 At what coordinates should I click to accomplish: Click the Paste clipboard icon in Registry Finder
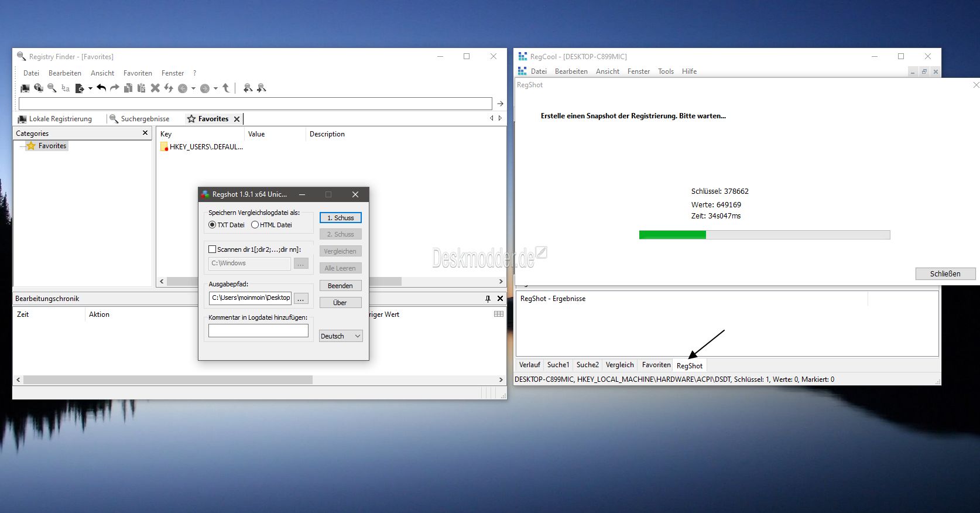click(141, 88)
